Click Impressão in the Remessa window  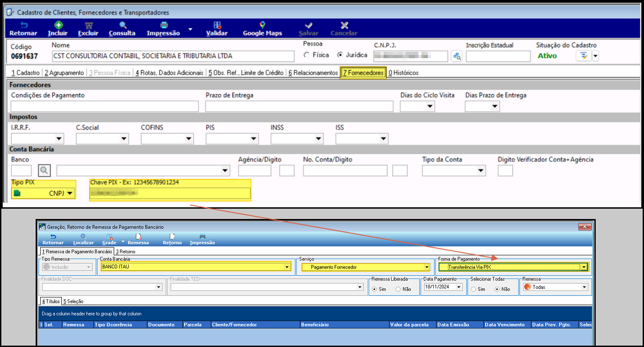(x=202, y=239)
